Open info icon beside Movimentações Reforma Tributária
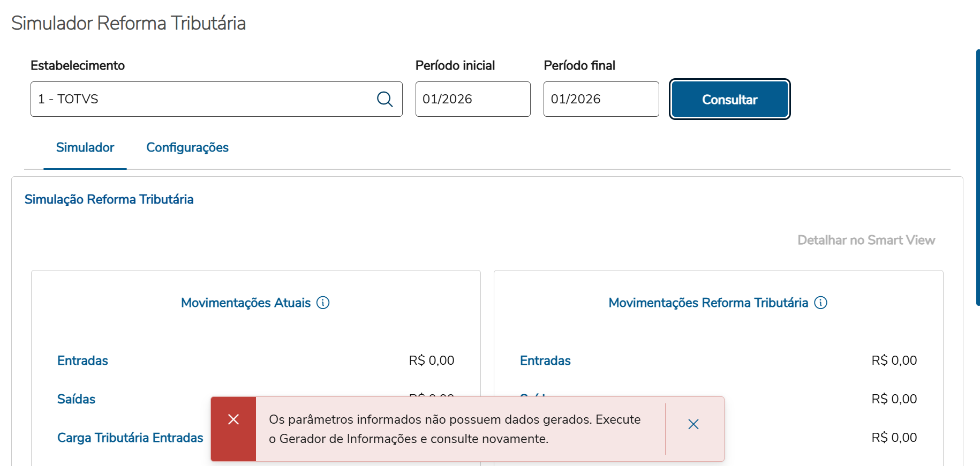The image size is (980, 466). (x=820, y=303)
